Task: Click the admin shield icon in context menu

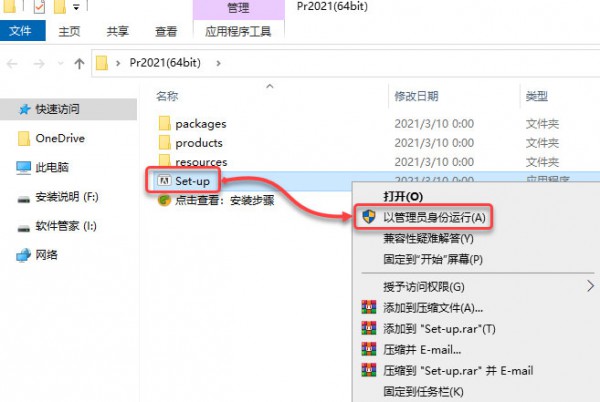Action: tap(369, 217)
